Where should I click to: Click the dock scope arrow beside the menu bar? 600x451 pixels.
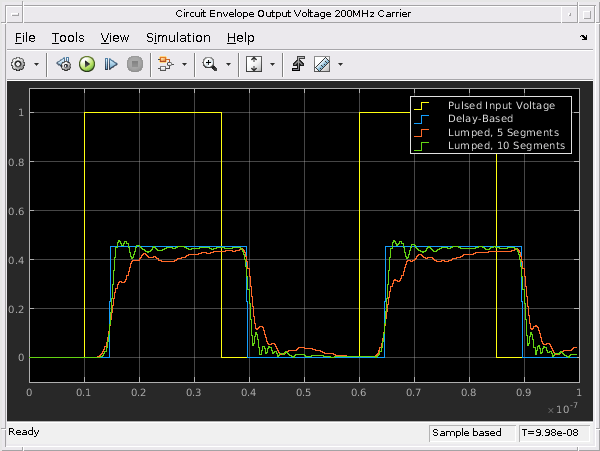(583, 37)
